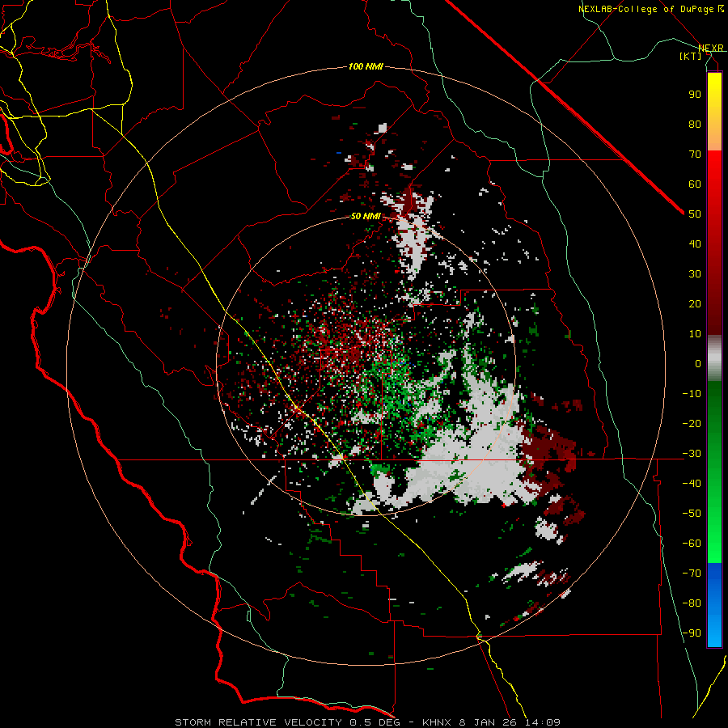Click the -20 value on the velocity scale
Screen dimensions: 728x728
click(692, 423)
